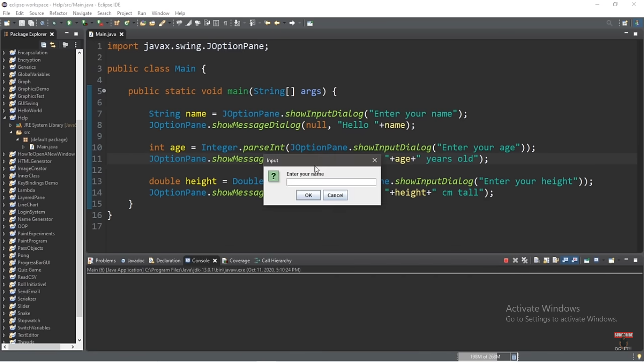Click the light bulb tip icon in status bar
644x362 pixels.
pyautogui.click(x=639, y=357)
